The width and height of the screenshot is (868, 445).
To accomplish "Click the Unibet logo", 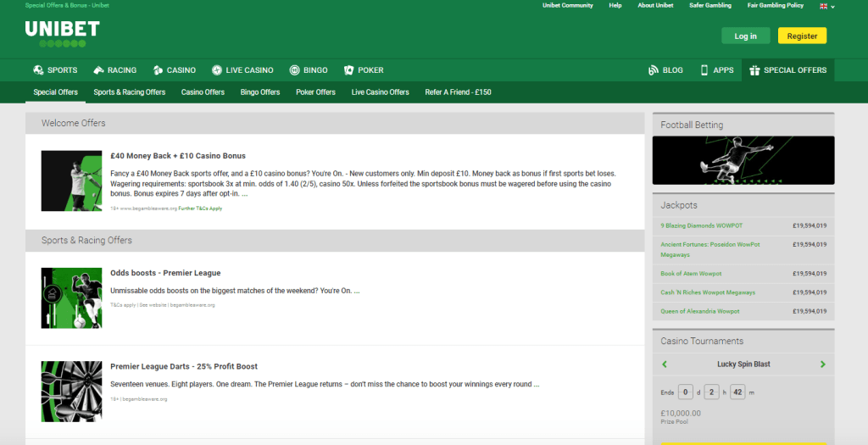I will [x=63, y=34].
